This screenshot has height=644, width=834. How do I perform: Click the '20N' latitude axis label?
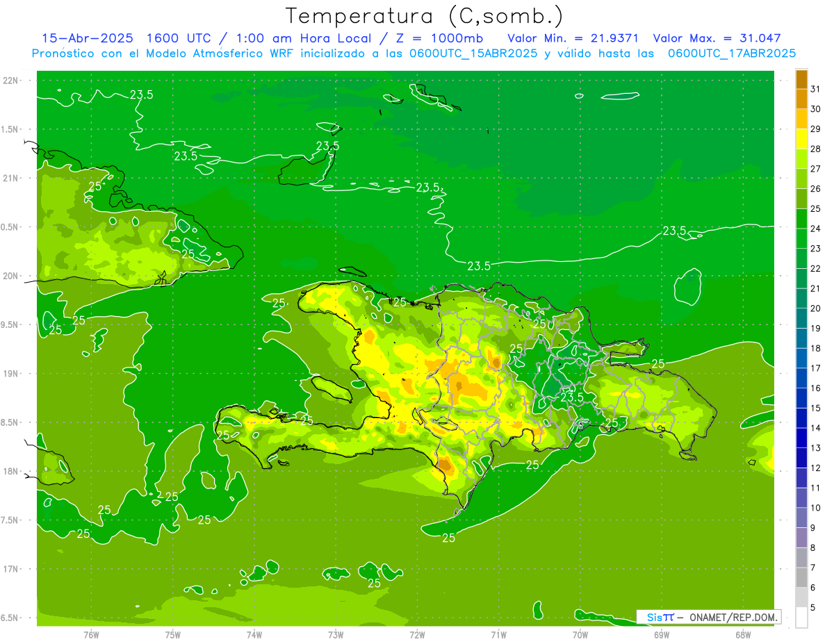click(11, 276)
